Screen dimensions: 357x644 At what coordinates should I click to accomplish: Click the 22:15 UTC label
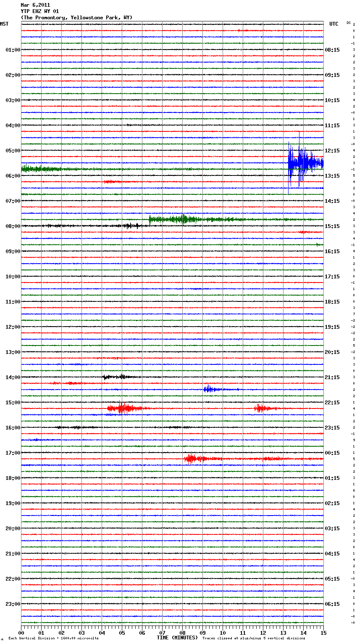pos(332,403)
